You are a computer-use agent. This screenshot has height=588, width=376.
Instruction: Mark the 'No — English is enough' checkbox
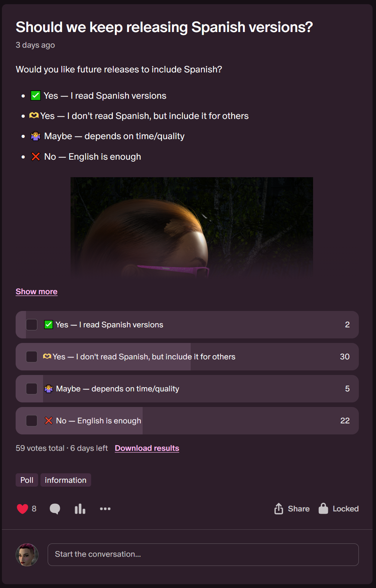click(32, 421)
